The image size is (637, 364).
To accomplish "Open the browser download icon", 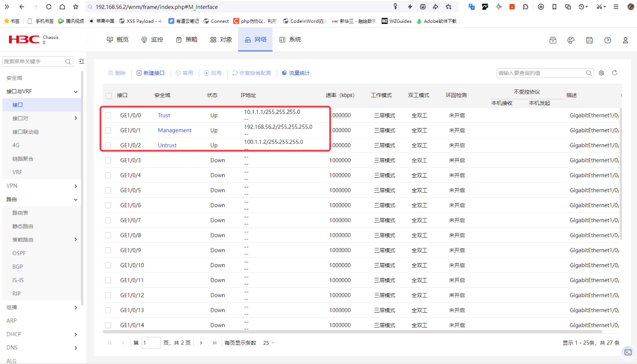I will point(541,7).
